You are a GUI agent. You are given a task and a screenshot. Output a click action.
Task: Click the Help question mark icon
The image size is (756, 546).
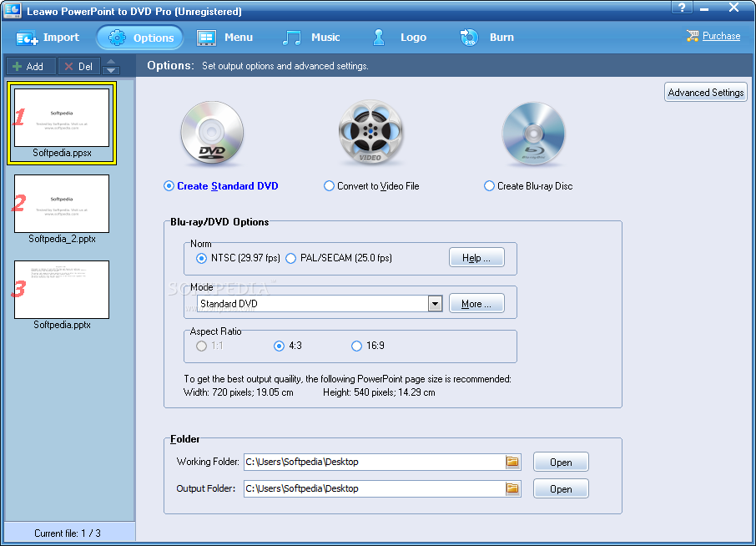click(682, 8)
